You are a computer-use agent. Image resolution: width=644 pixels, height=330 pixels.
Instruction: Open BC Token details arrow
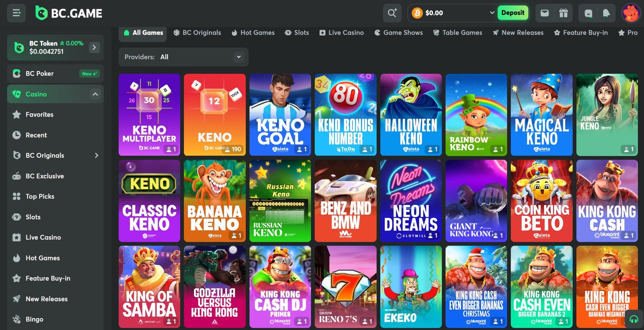[94, 47]
